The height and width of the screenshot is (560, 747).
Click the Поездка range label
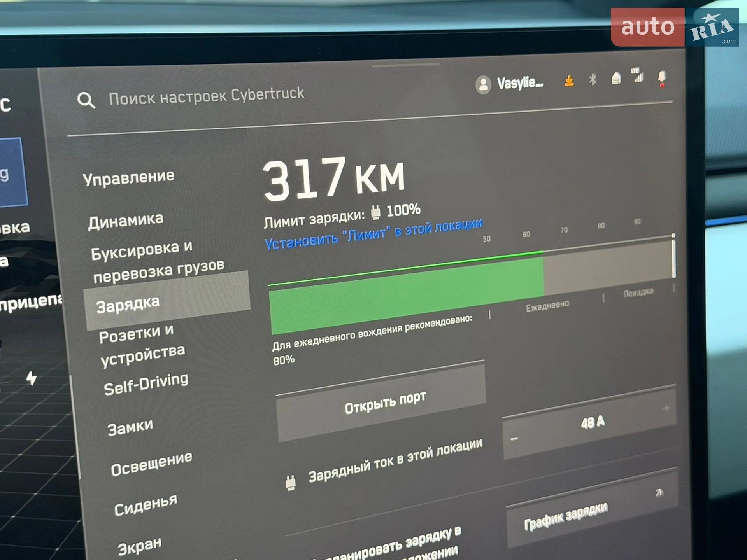(638, 292)
